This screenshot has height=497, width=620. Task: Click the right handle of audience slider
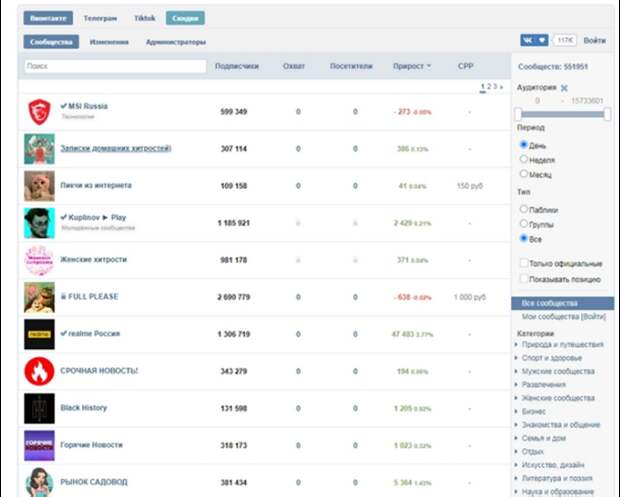(607, 114)
